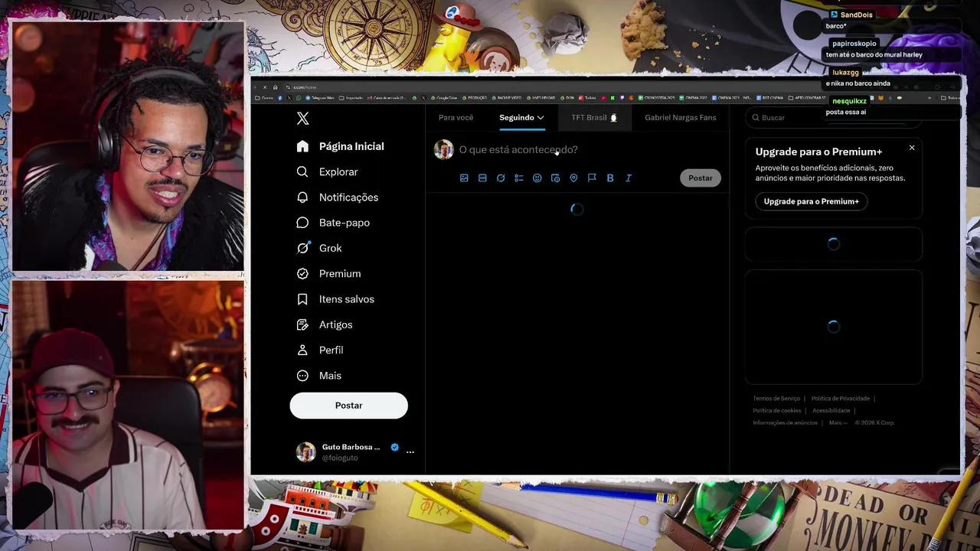Click the flag icon in composer
Viewport: 980px width, 551px height.
click(592, 178)
